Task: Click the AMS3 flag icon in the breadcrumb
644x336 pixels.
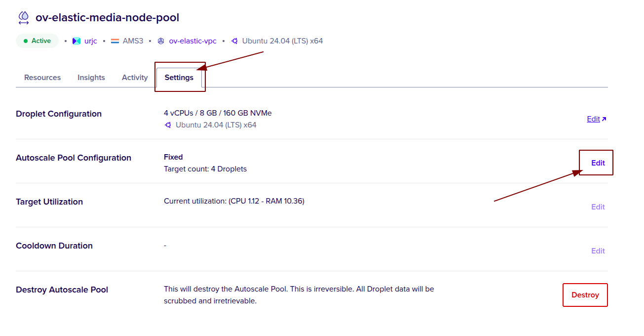Action: click(114, 41)
